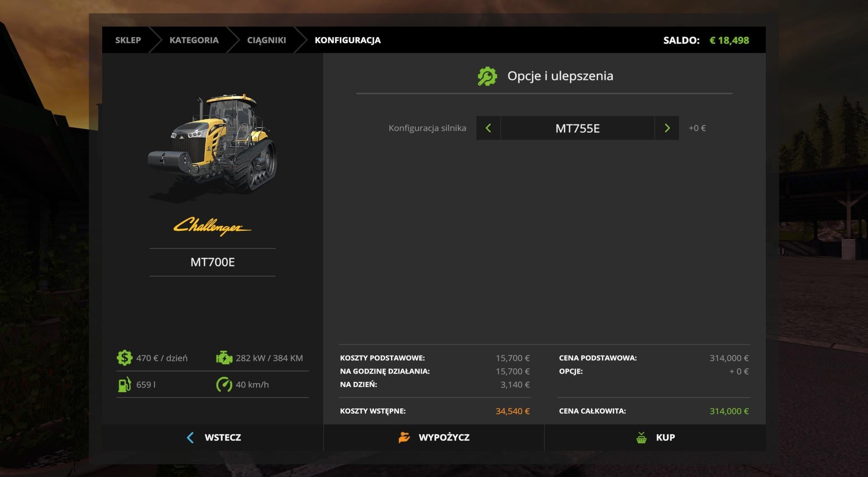
Task: Click the WSTECZ back button
Action: (x=212, y=437)
